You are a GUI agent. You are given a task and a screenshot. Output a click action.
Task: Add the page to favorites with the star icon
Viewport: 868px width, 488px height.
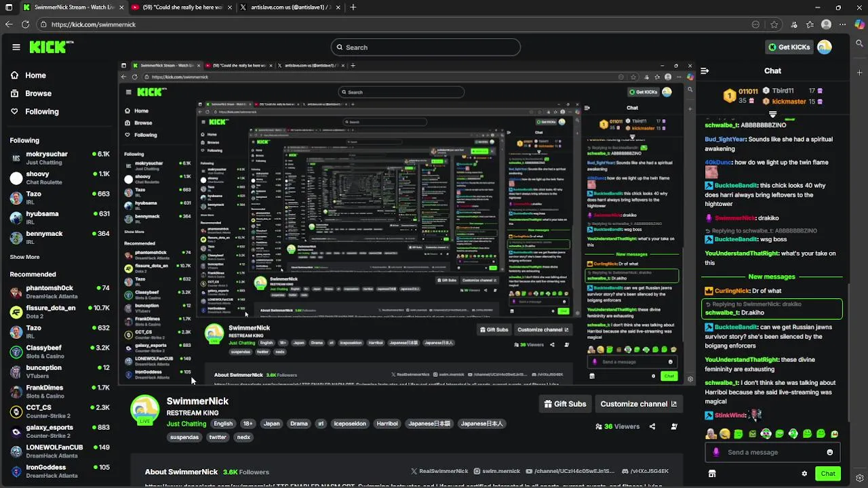[774, 24]
